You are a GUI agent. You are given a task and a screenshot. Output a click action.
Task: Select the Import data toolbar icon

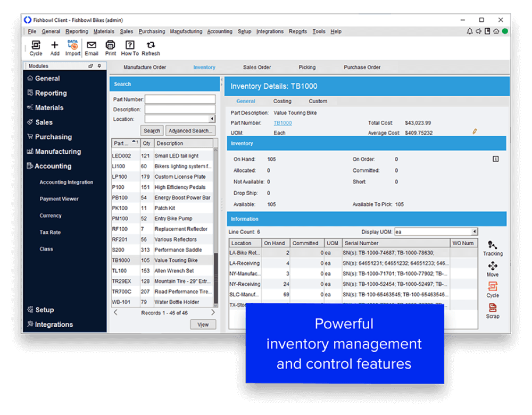tap(72, 48)
